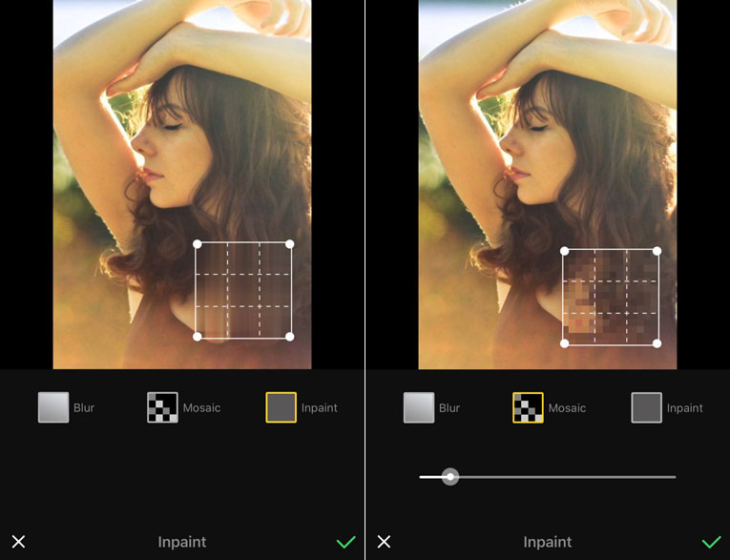
Task: Select Mosaic icon in left screen
Action: [x=162, y=407]
